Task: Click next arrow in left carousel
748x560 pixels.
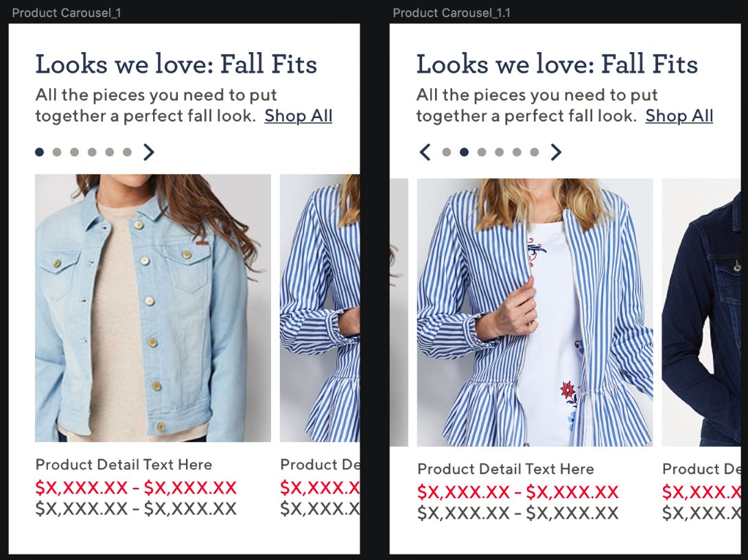Action: tap(149, 152)
